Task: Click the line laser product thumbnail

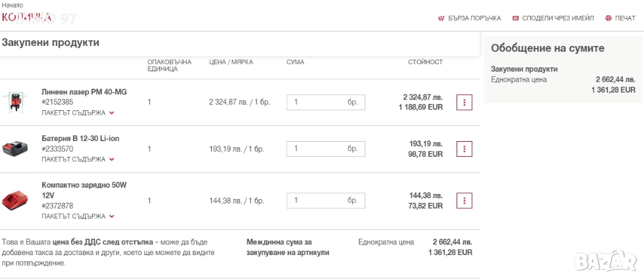Action: (15, 102)
